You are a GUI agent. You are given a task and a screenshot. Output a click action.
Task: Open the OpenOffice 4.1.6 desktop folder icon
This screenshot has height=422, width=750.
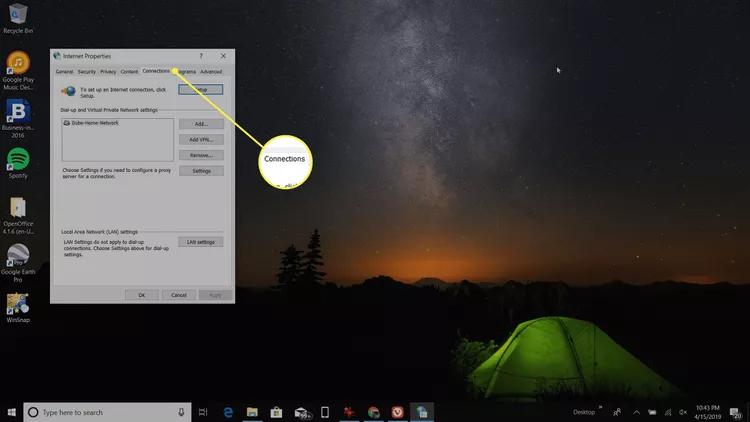[18, 215]
